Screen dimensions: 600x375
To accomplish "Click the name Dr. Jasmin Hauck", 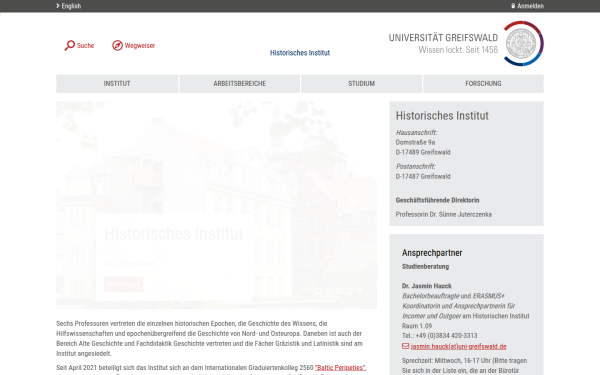I will pyautogui.click(x=427, y=286).
